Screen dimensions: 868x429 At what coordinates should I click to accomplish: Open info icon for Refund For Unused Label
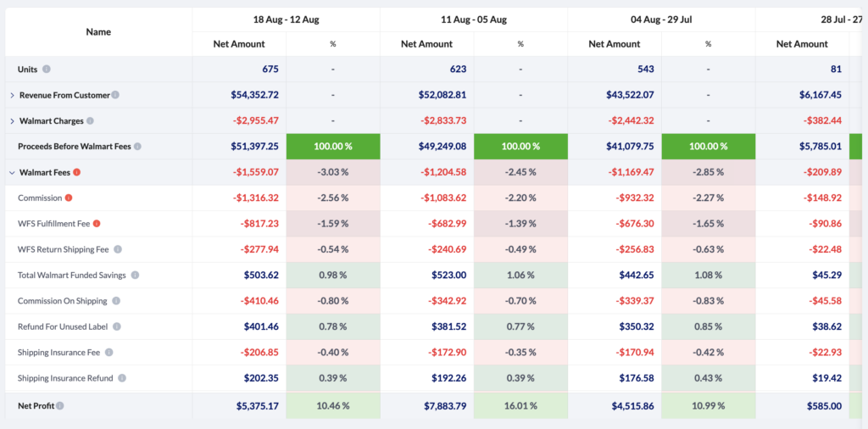coord(117,326)
